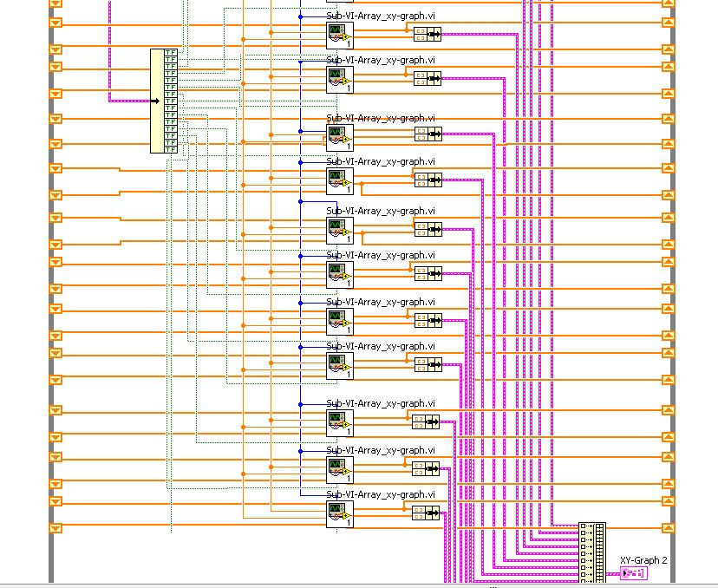Click the topmost Sub-VI-Array_xy-graph.vi label text
Viewport: 718px width, 588px height.
pos(381,16)
